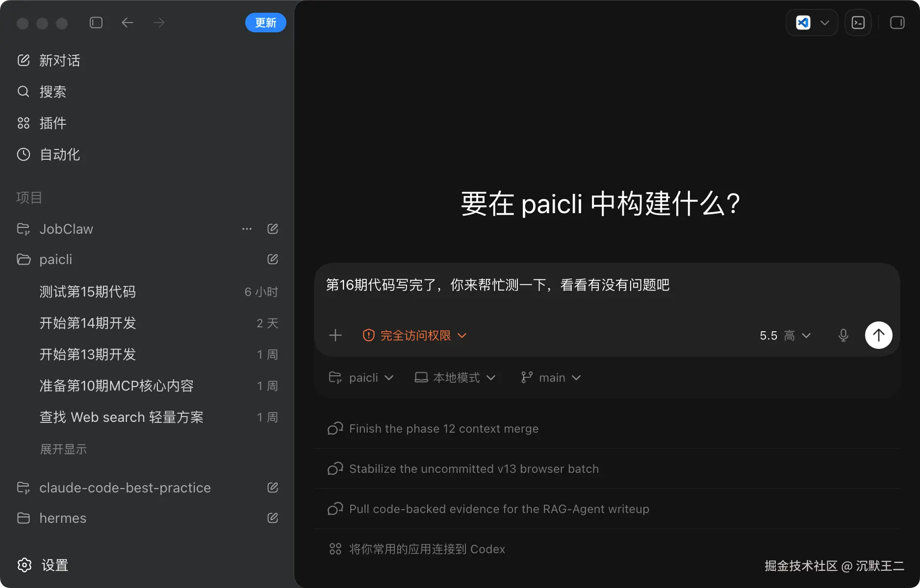920x588 pixels.
Task: Go back with the left arrow
Action: (128, 23)
